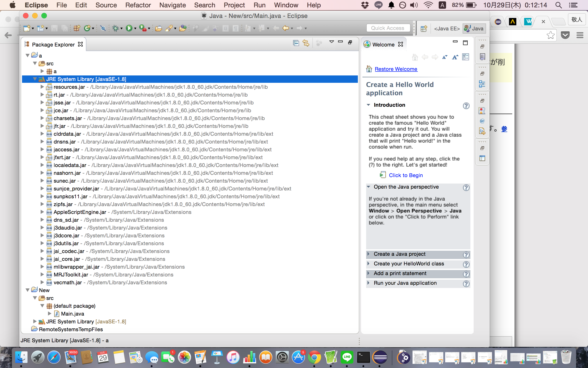Select Main.java file

tap(72, 314)
